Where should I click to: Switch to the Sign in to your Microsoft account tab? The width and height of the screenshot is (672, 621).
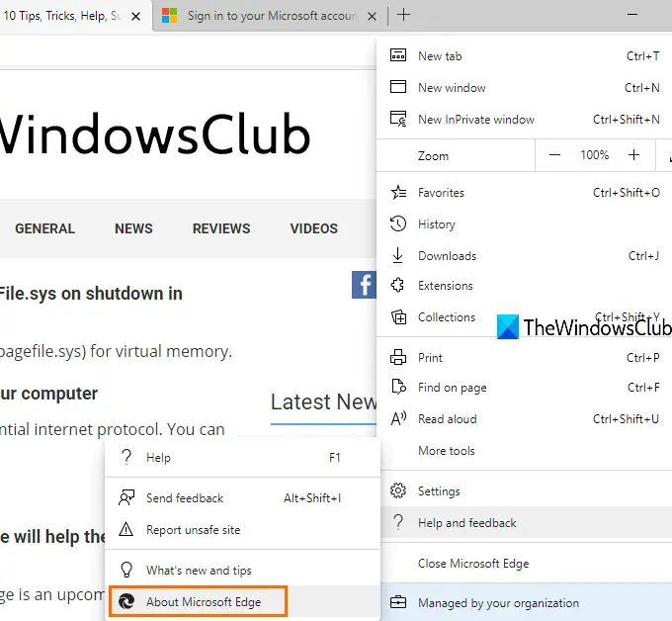pyautogui.click(x=268, y=16)
